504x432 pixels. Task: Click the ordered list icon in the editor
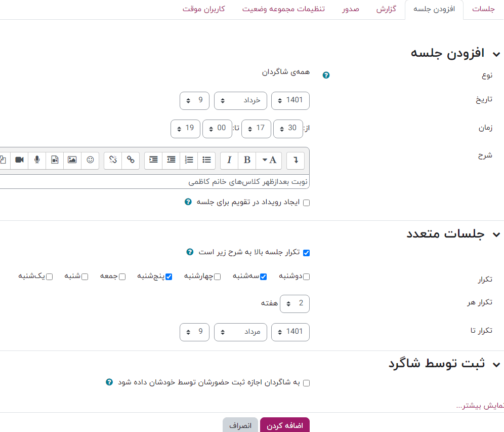[188, 160]
